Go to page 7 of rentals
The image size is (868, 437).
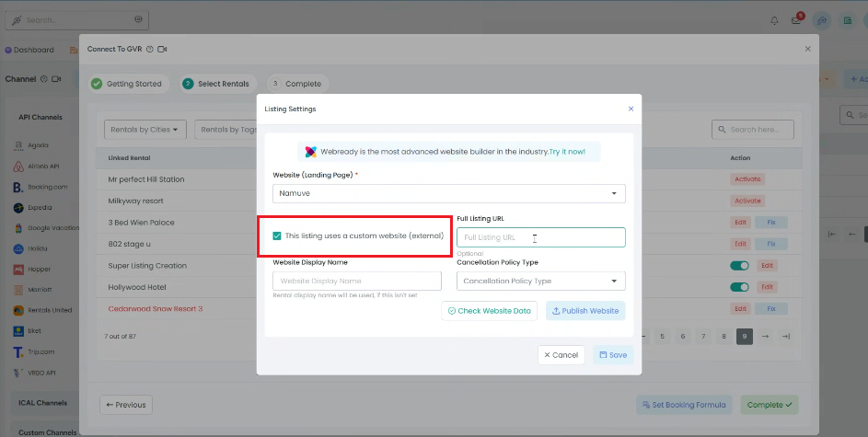coord(703,337)
